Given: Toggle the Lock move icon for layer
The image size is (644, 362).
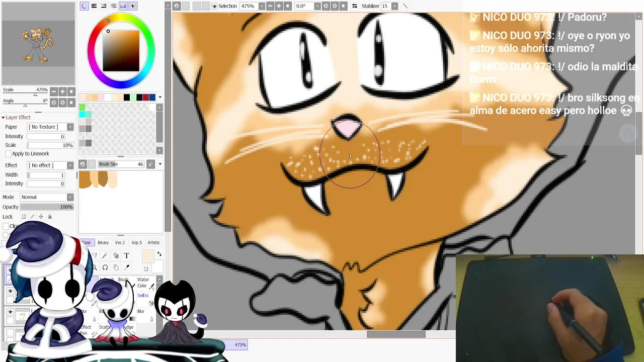Looking at the screenshot, I should (x=41, y=217).
